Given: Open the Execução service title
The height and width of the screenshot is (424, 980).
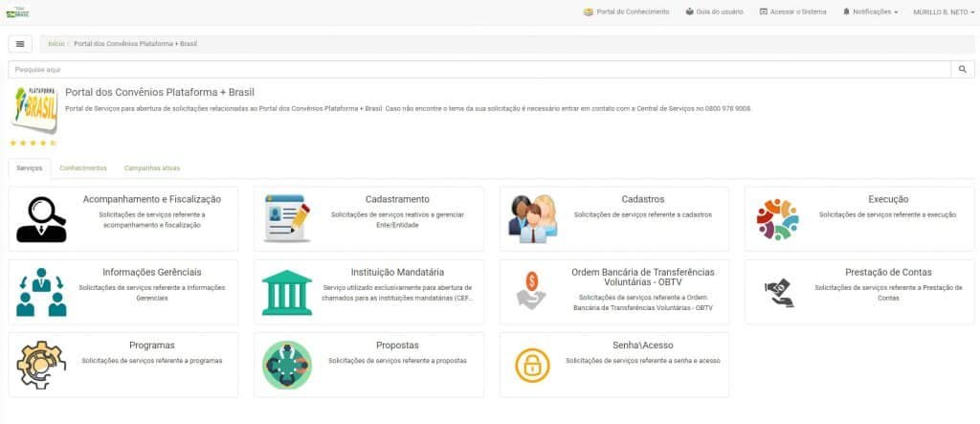Looking at the screenshot, I should click(x=888, y=199).
